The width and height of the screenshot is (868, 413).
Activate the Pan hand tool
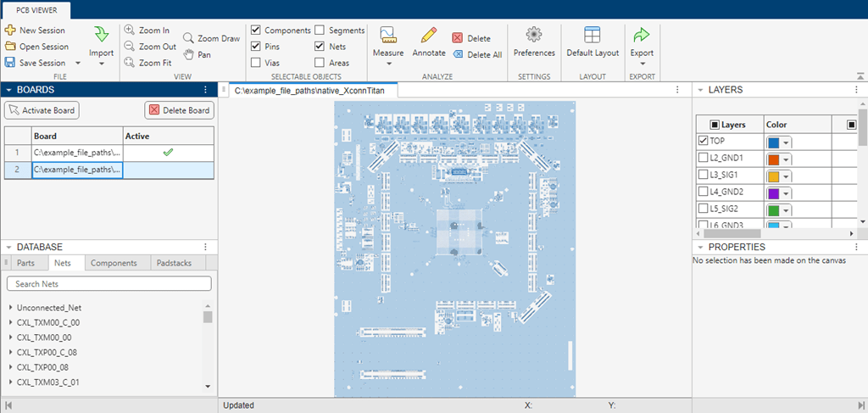[189, 54]
